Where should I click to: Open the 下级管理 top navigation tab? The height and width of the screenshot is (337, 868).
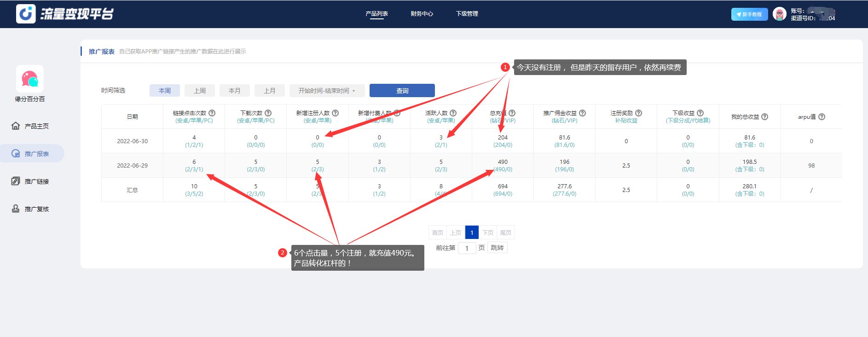click(x=467, y=14)
